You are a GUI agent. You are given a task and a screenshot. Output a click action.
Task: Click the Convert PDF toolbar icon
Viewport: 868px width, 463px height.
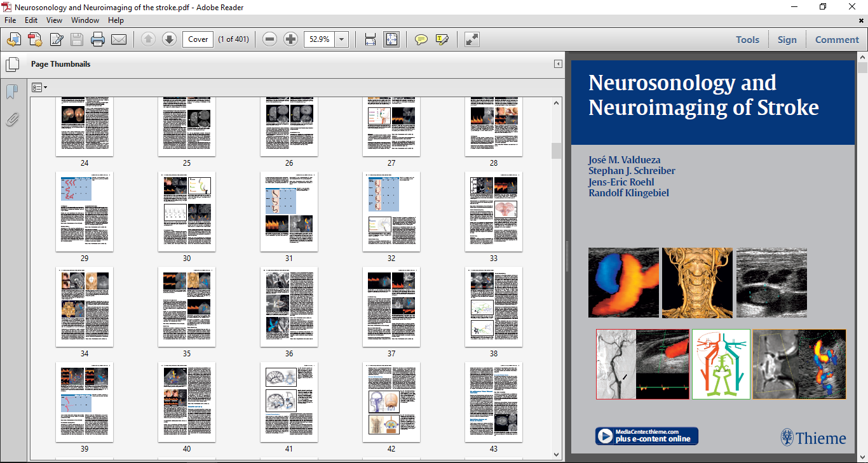(x=35, y=40)
